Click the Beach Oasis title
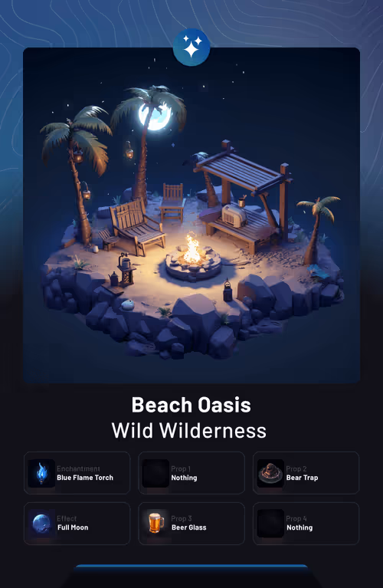This screenshot has height=588, width=383. coord(191,405)
